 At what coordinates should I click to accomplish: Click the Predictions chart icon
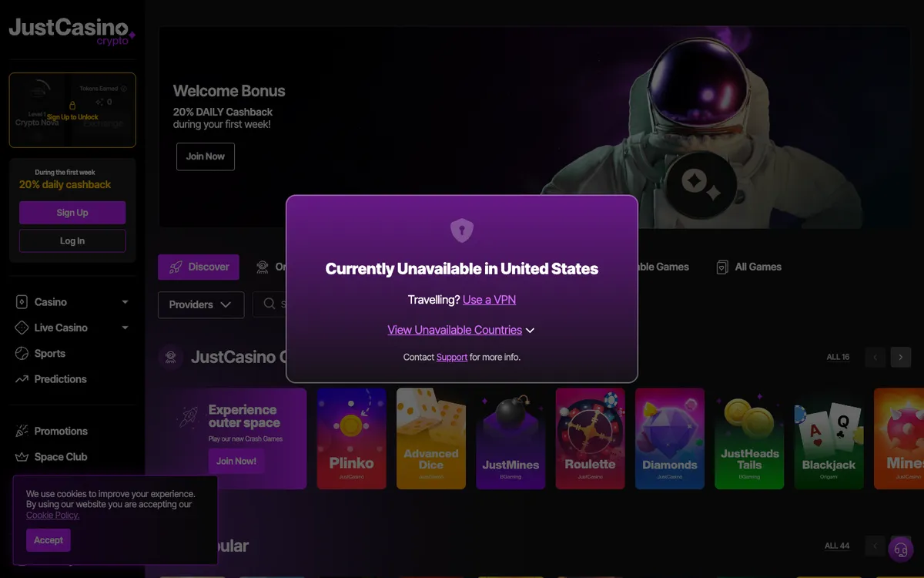[22, 379]
